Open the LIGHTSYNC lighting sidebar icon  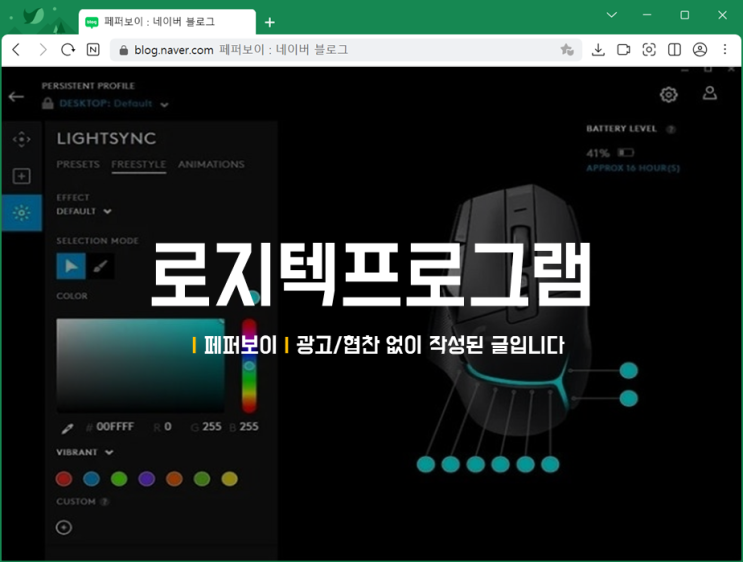21,213
